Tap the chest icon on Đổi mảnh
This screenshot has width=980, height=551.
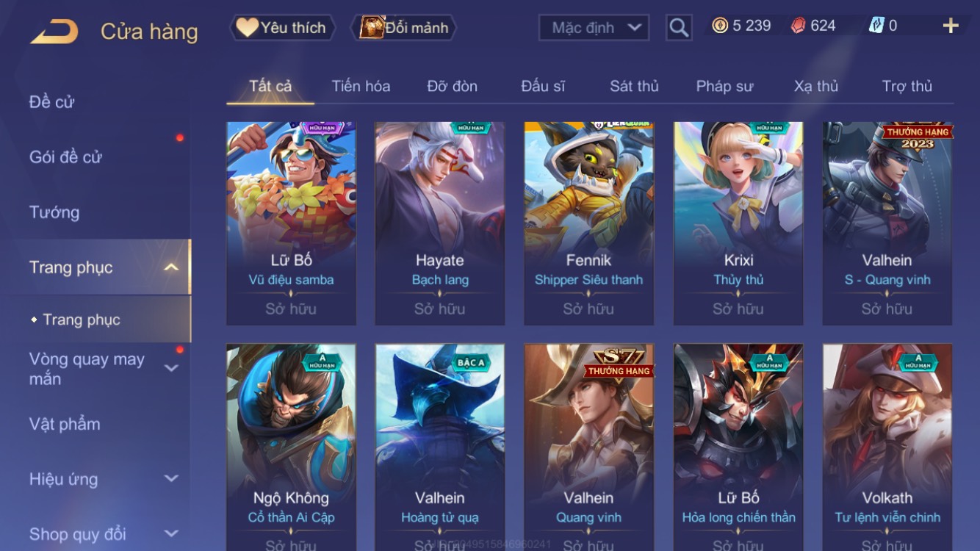tap(372, 27)
